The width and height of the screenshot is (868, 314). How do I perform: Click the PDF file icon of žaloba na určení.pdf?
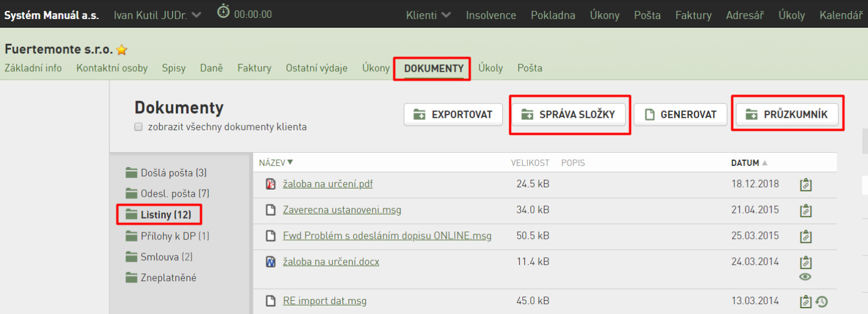270,184
